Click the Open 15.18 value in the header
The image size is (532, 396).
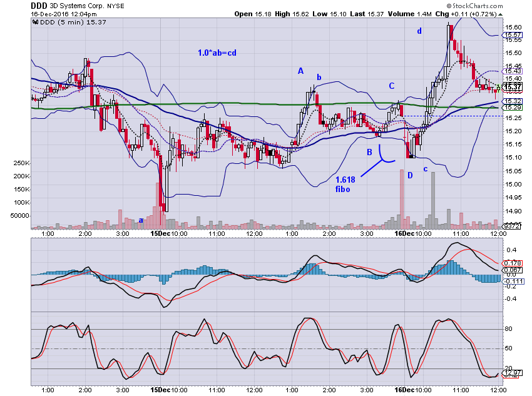coord(253,14)
